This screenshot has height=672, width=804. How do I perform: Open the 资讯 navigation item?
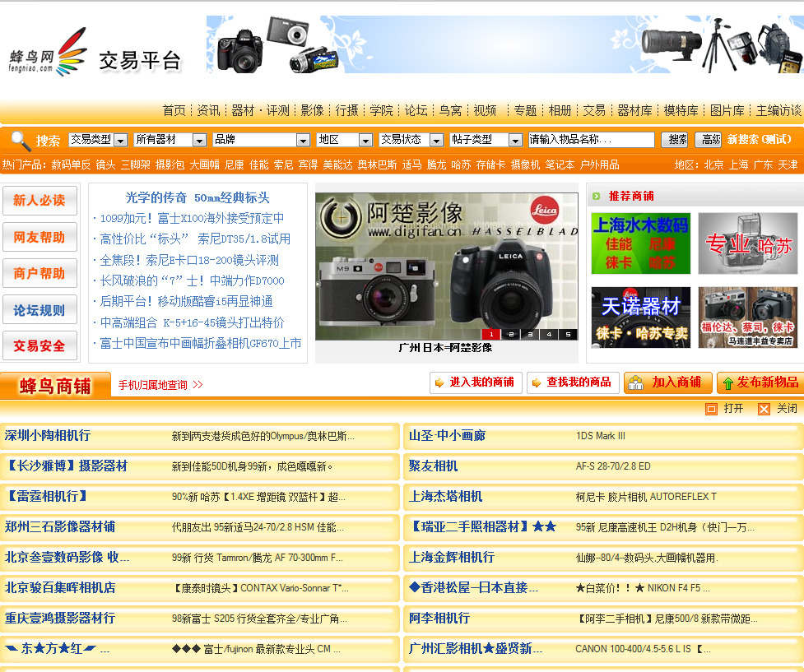209,110
